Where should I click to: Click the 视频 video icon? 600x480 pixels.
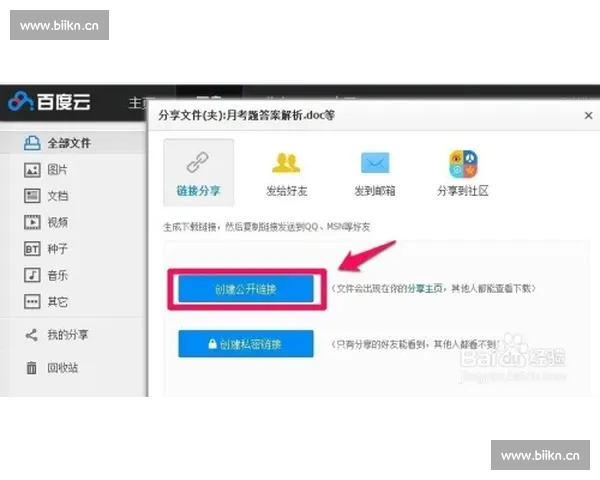click(x=32, y=222)
